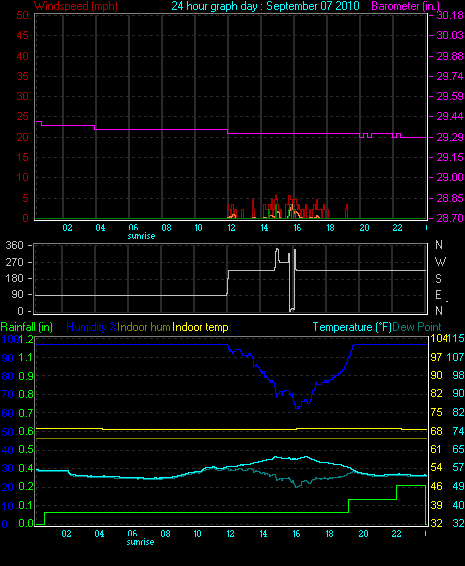Viewport: 465px width, 566px height.
Task: Click the Humidity % legend label
Action: pos(92,327)
